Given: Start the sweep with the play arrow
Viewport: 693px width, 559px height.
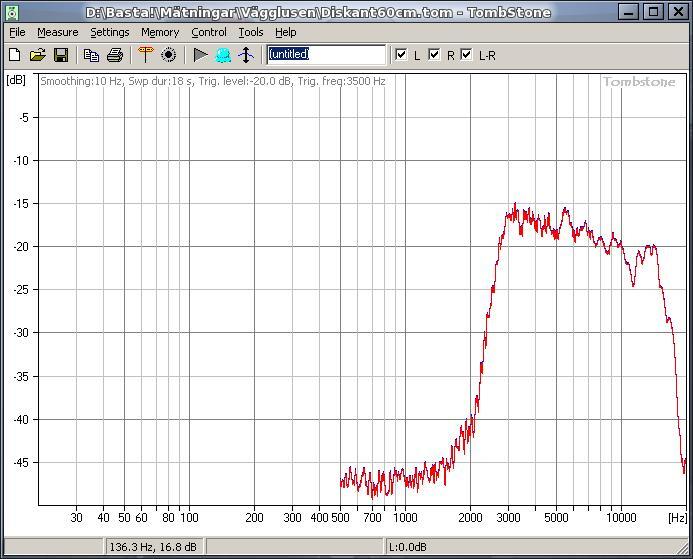Looking at the screenshot, I should tap(200, 55).
